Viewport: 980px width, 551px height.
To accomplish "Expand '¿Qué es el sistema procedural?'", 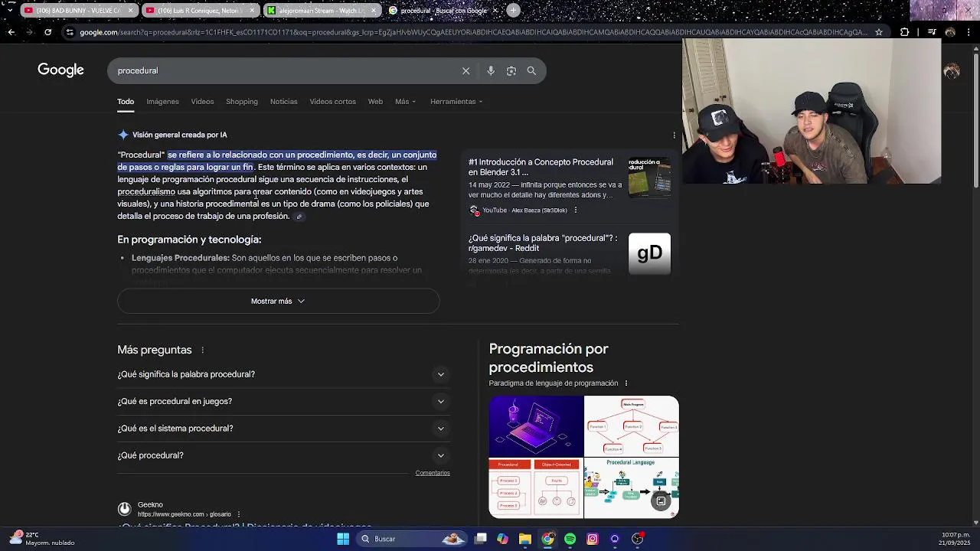I will pyautogui.click(x=283, y=429).
